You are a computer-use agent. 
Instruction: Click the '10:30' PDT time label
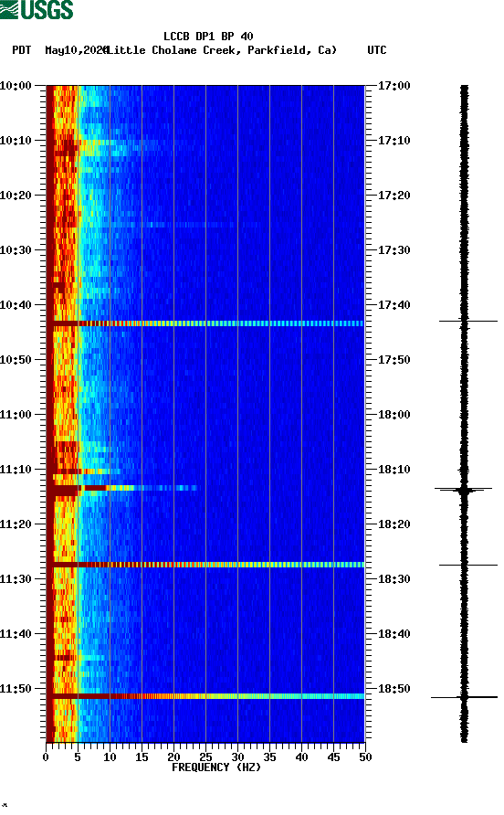click(16, 250)
